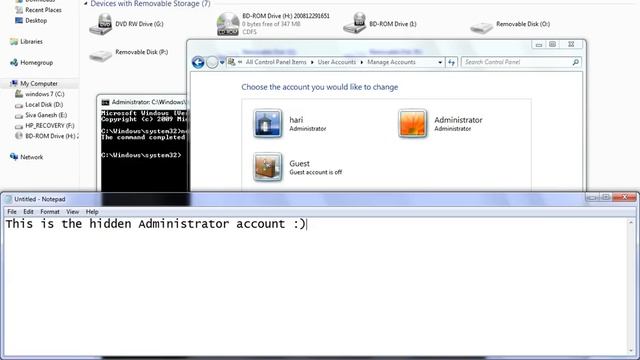Click the Notepad title bar icon

(x=8, y=199)
